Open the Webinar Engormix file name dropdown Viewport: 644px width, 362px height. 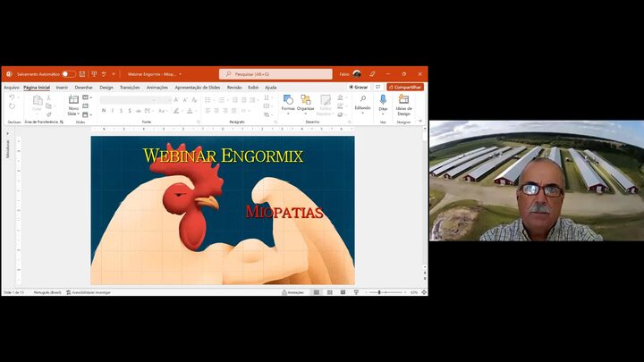pos(180,74)
